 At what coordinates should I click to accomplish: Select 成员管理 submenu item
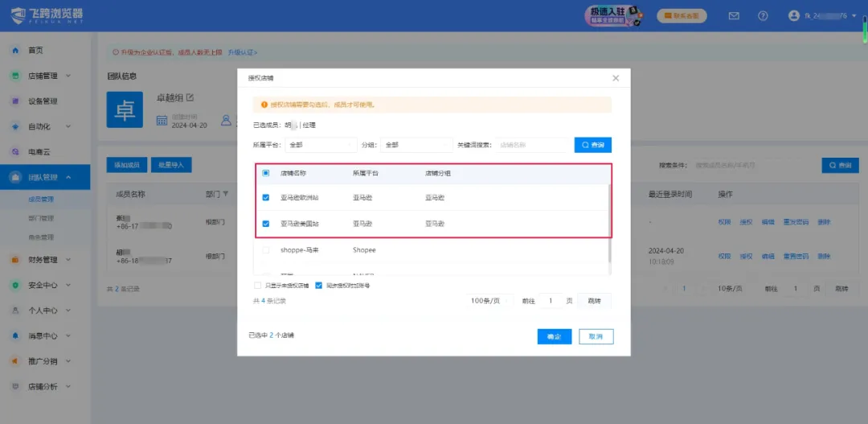tap(41, 199)
